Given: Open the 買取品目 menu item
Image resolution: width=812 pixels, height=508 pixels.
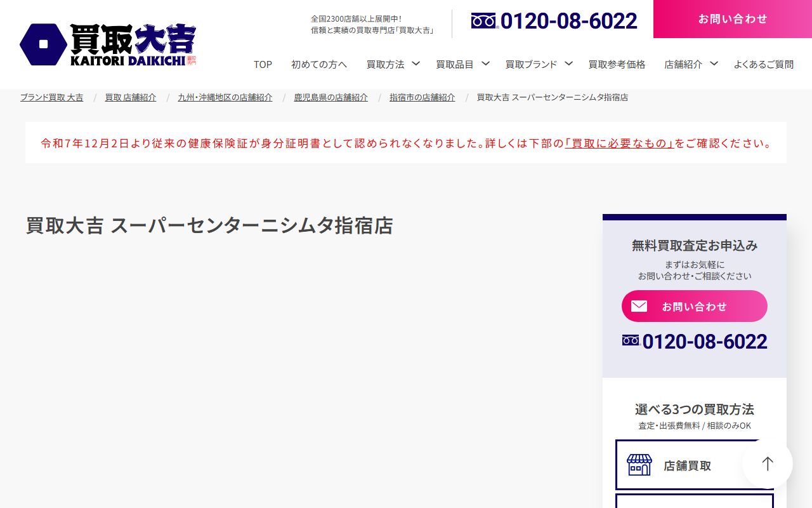Looking at the screenshot, I should point(455,64).
